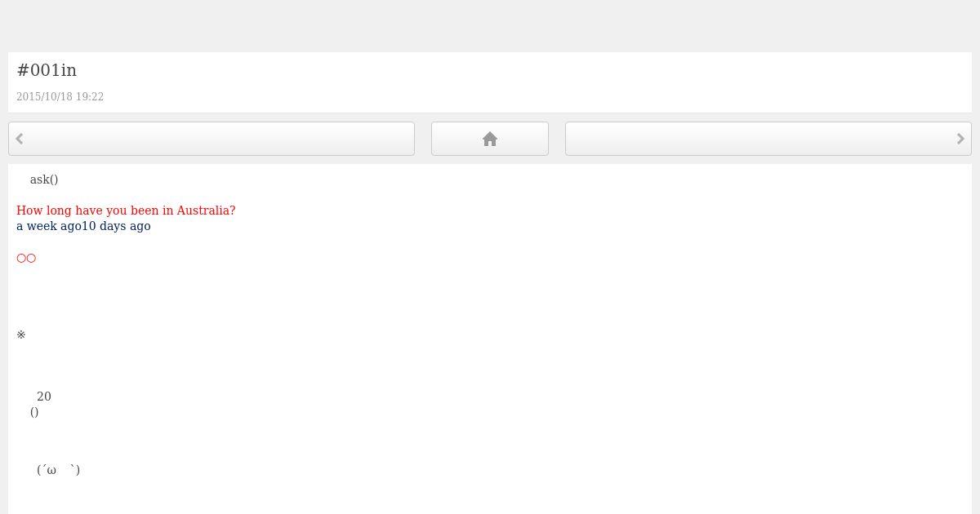Click the (´ω`) emoticon
980x514 pixels.
coord(59,469)
